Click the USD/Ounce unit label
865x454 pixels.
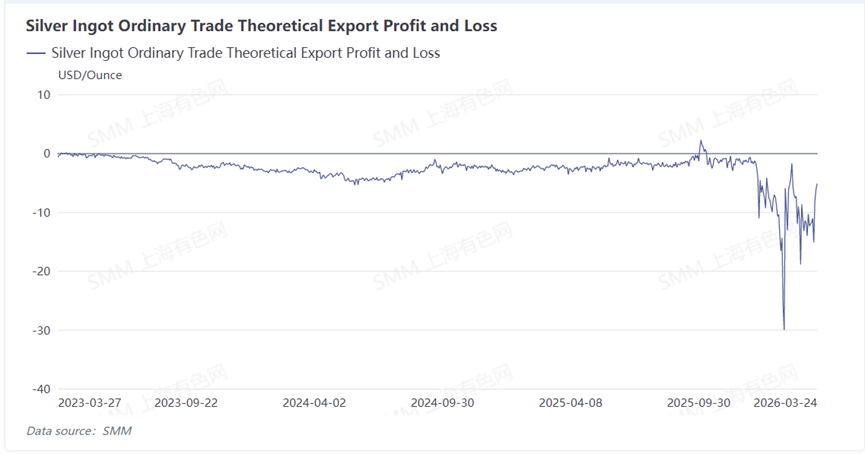(90, 75)
